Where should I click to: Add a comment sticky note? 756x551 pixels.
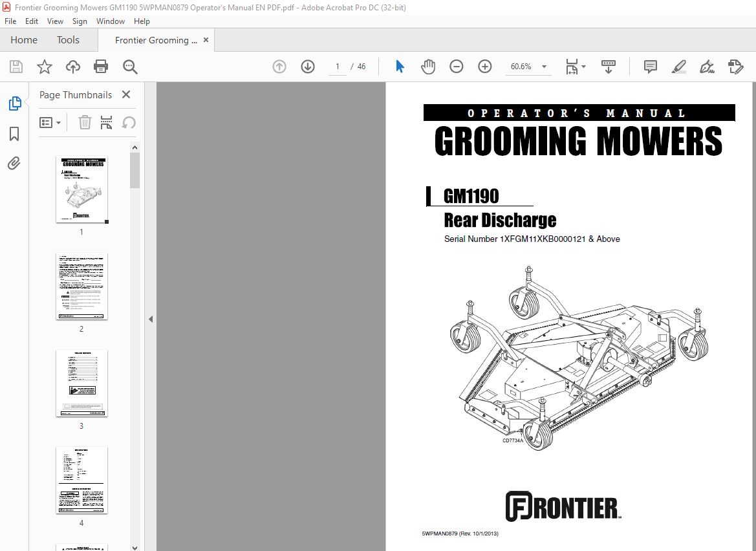(651, 67)
